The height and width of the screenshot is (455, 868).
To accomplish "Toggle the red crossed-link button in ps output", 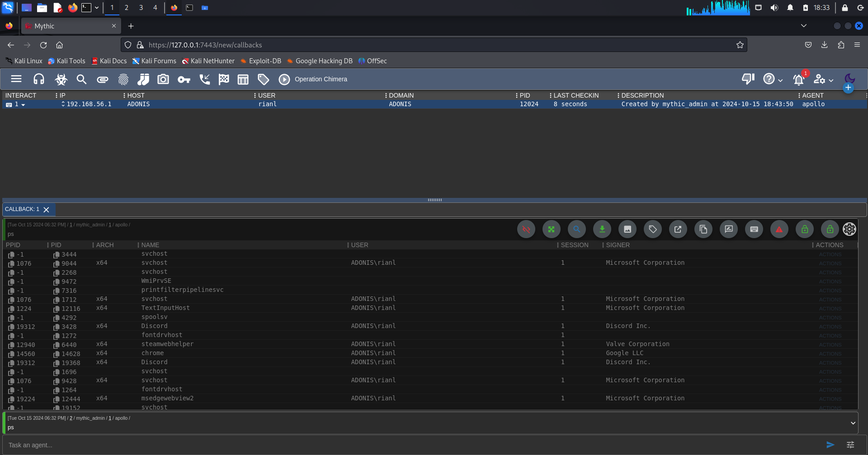I will pos(526,230).
